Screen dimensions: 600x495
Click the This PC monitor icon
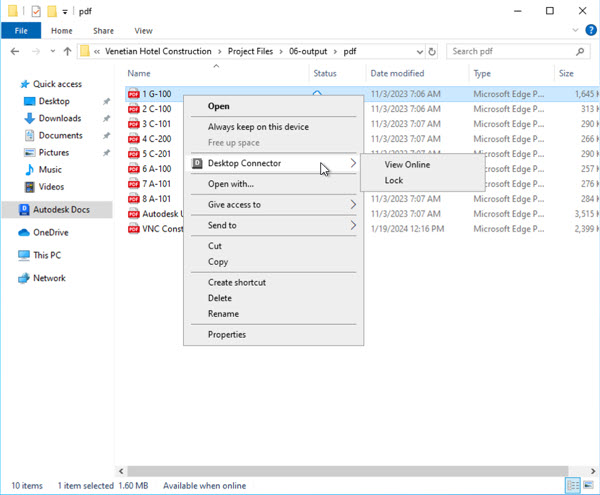24,255
